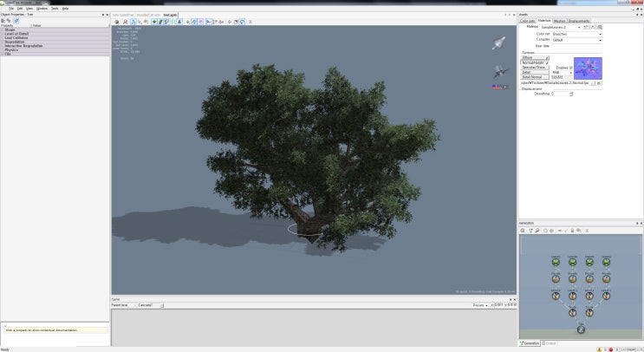This screenshot has height=352, width=644.
Task: Click the first icon in Object Properties toolbar
Action: 3,21
